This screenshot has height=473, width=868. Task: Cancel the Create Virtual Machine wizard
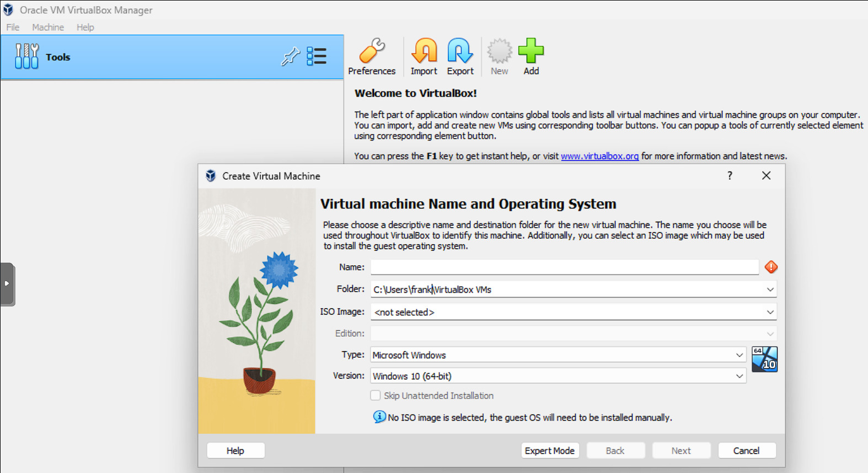(747, 450)
